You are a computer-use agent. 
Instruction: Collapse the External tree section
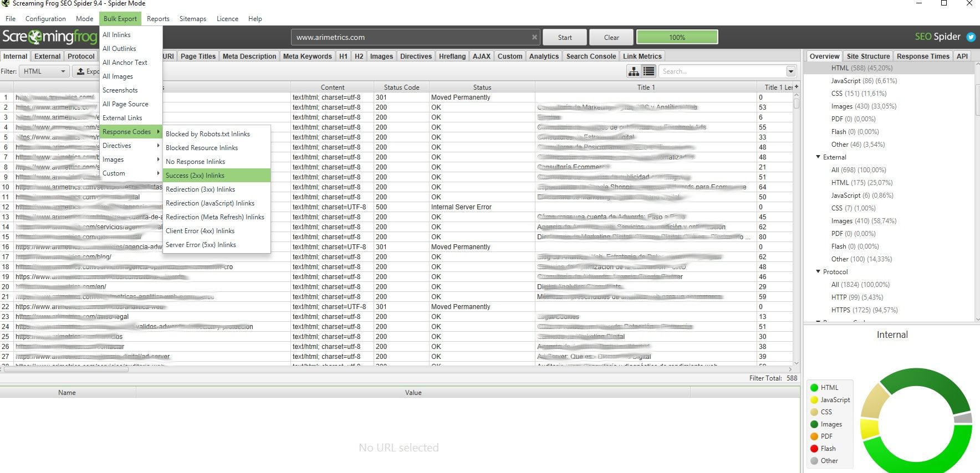818,157
